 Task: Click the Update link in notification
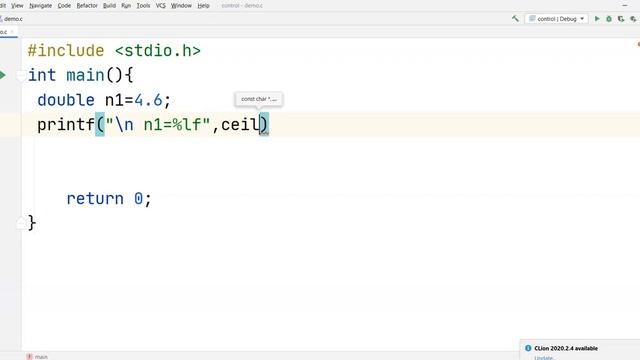[x=544, y=358]
